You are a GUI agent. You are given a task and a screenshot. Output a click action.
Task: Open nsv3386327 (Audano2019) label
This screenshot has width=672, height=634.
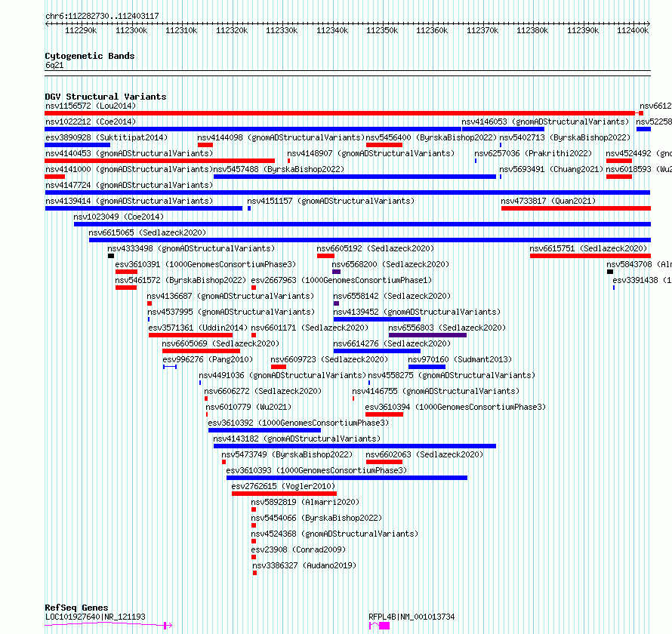[305, 565]
